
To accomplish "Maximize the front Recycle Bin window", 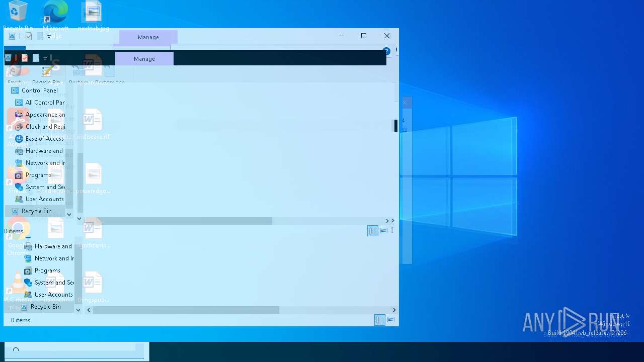I will [x=364, y=36].
